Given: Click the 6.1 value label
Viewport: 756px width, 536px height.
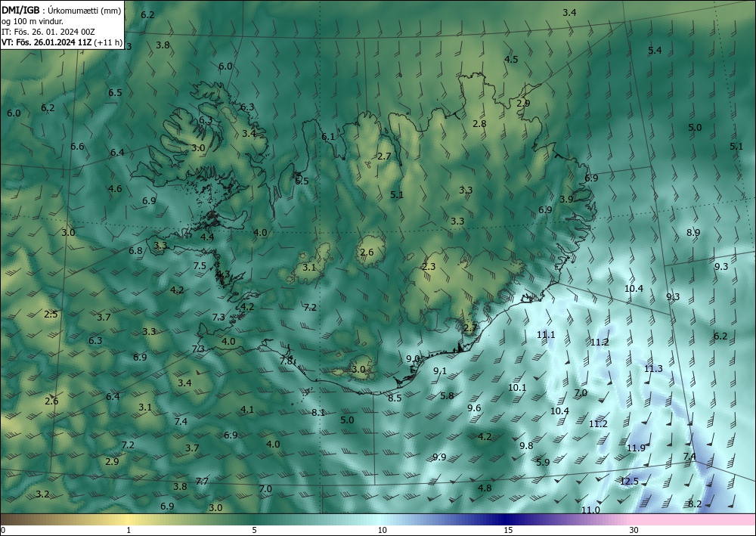Looking at the screenshot, I should pyautogui.click(x=328, y=136).
